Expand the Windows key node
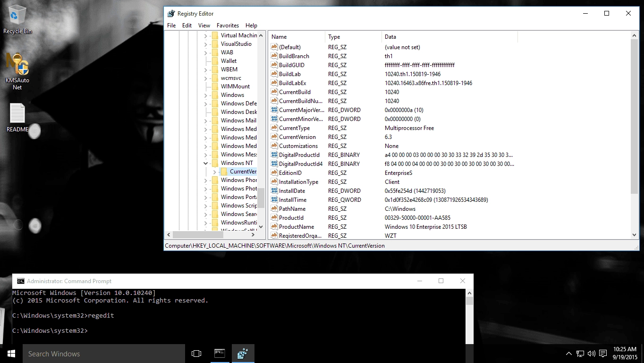The height and width of the screenshot is (363, 644). tap(206, 95)
